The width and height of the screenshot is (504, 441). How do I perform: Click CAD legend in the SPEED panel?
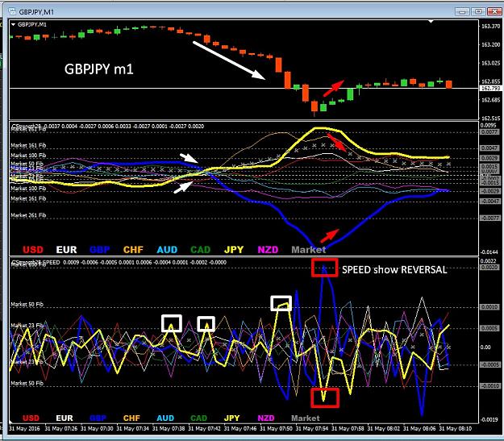(x=198, y=418)
